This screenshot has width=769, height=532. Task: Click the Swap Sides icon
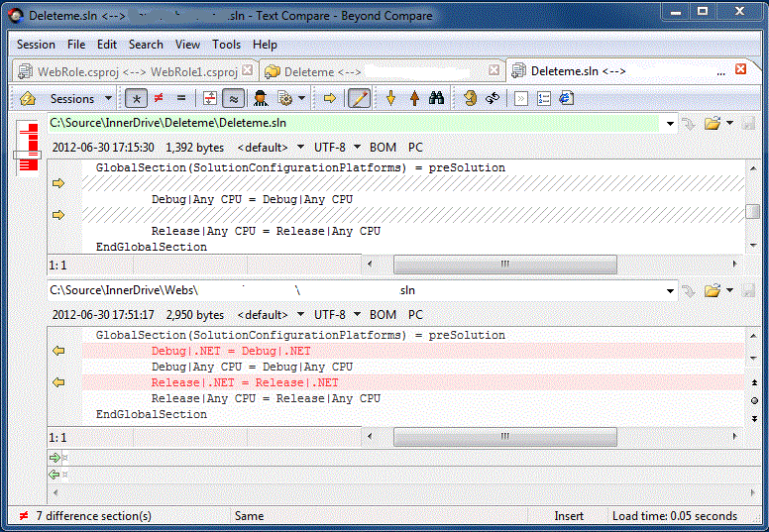pos(492,98)
